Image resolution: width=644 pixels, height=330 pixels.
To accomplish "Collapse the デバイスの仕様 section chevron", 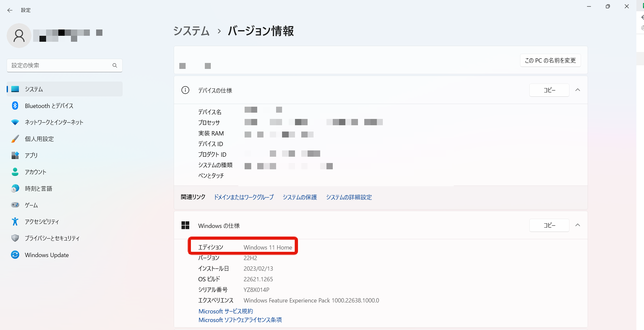I will 578,90.
